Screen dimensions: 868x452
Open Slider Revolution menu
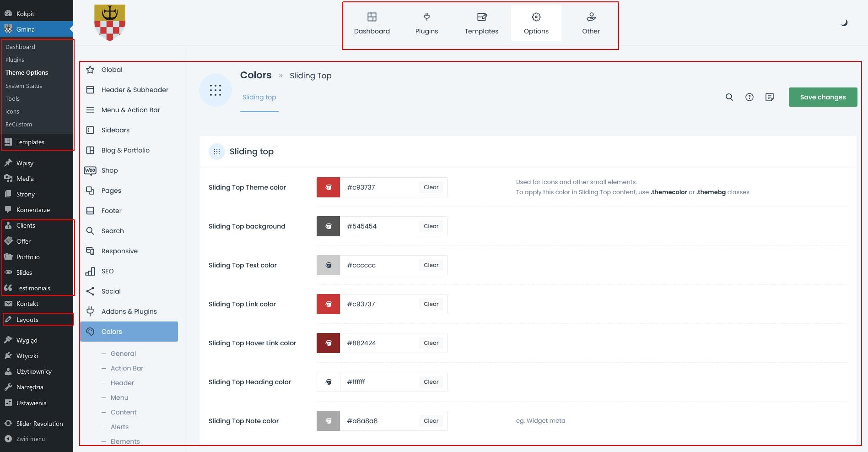tap(37, 424)
